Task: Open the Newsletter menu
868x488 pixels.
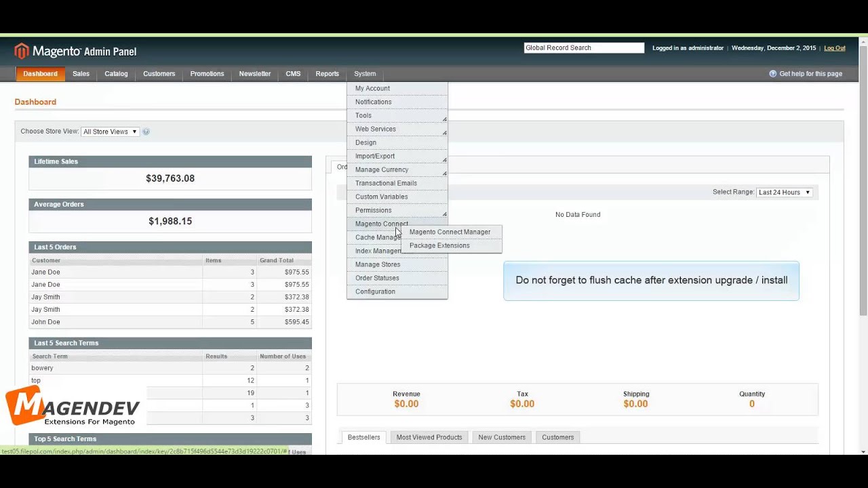Action: [254, 74]
